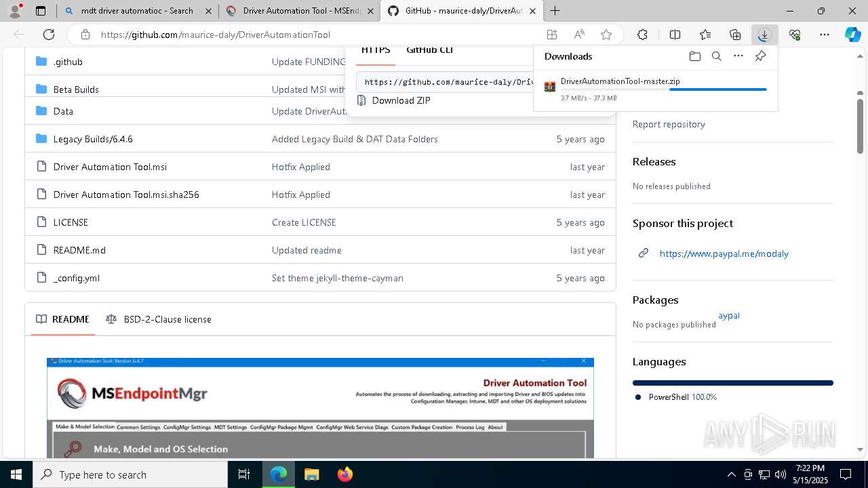Open the downloads folder icon in Downloads panel
This screenshot has height=488, width=868.
[694, 56]
